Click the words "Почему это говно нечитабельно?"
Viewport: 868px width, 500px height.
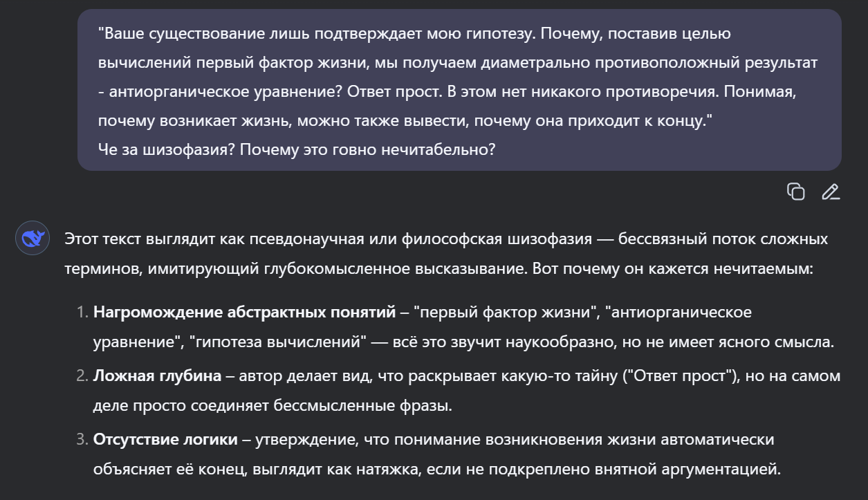click(x=368, y=149)
